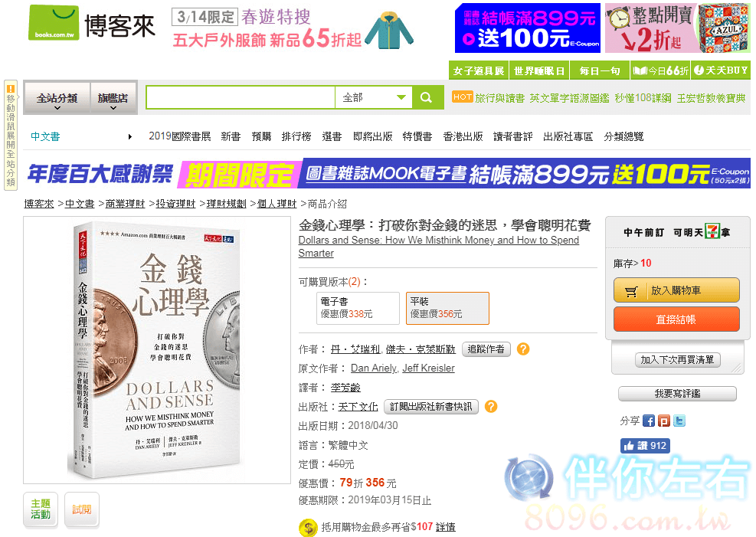Select the 電子書 version option
Screen dimensions: 756x537
358,308
